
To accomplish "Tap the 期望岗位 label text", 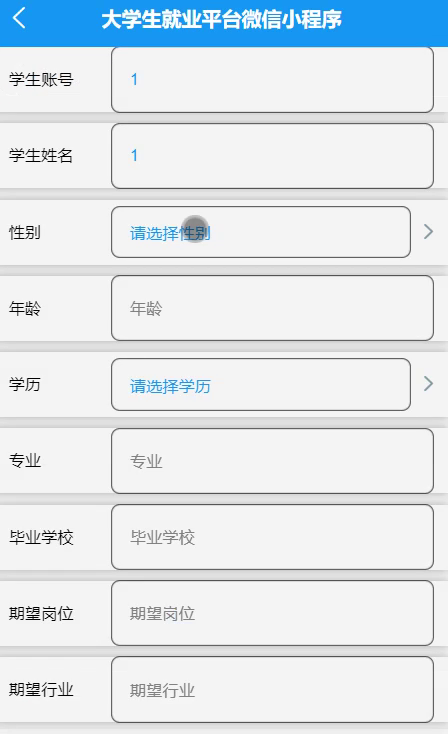I will tap(41, 613).
